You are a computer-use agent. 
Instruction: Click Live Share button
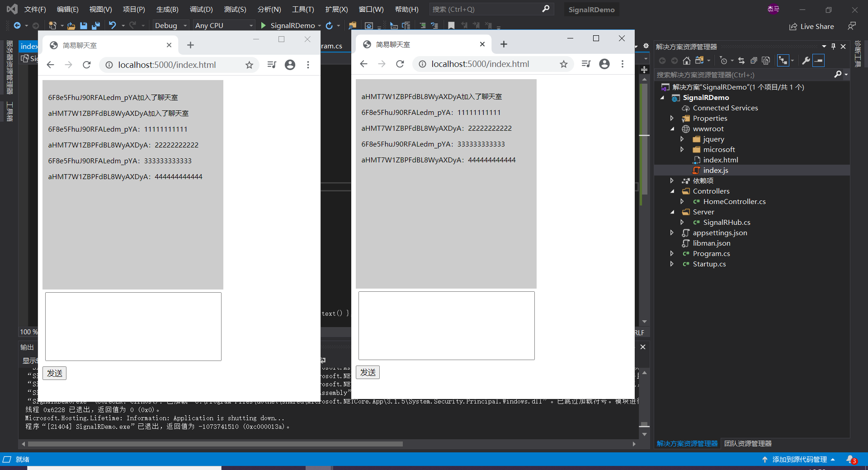[812, 27]
